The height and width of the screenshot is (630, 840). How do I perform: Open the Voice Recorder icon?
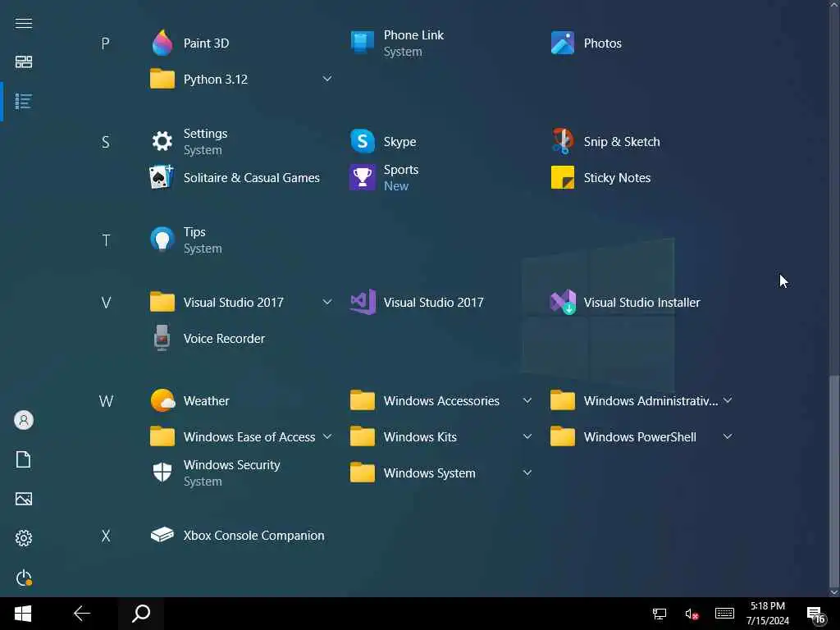[162, 338]
